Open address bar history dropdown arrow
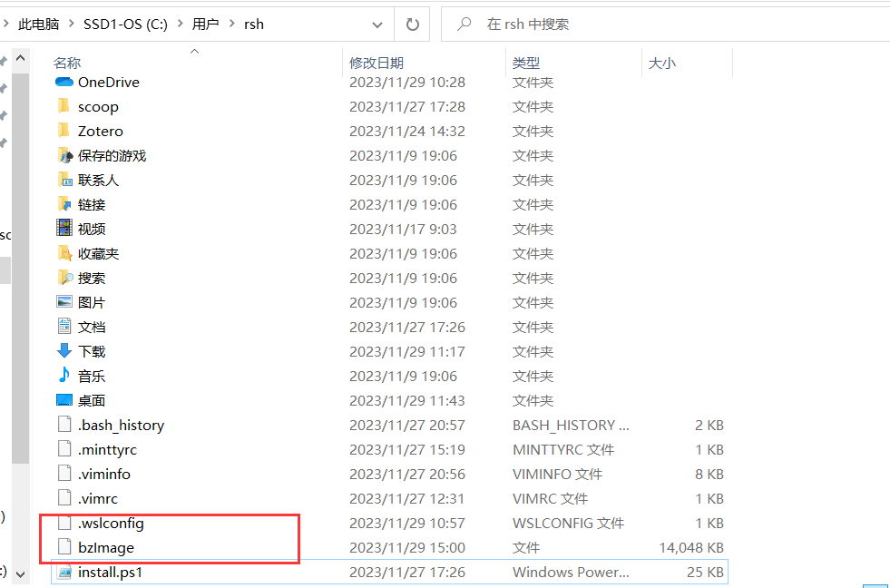This screenshot has height=588, width=890. [377, 24]
